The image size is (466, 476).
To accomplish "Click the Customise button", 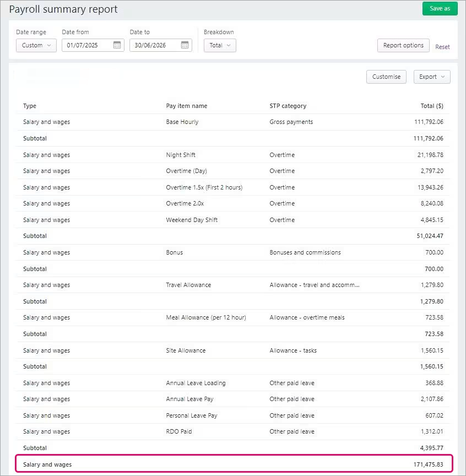I will [386, 77].
